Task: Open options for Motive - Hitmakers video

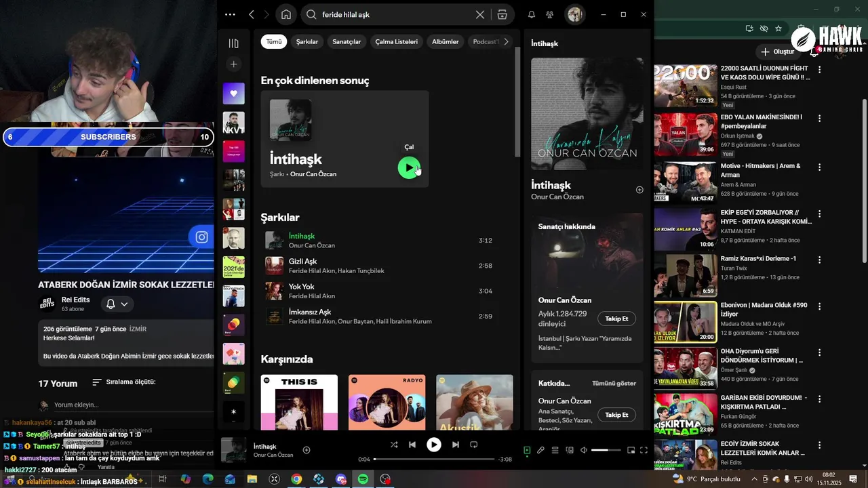Action: pyautogui.click(x=819, y=167)
